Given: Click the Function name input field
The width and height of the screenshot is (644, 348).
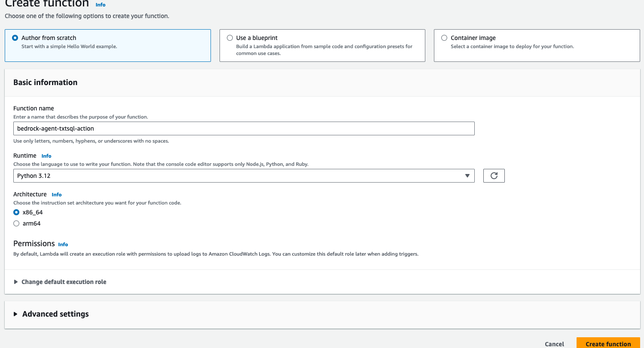Looking at the screenshot, I should point(244,128).
